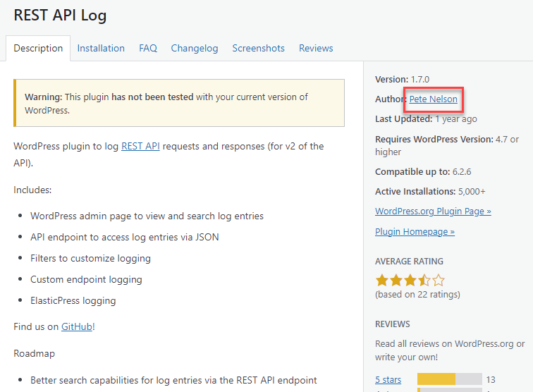
Task: Click Custom endpoint logging list item
Action: 86,279
